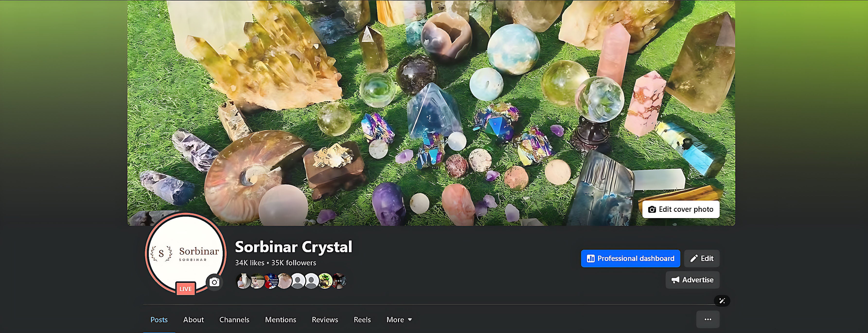Viewport: 868px width, 333px height.
Task: Open the Mentions tab
Action: (x=280, y=320)
